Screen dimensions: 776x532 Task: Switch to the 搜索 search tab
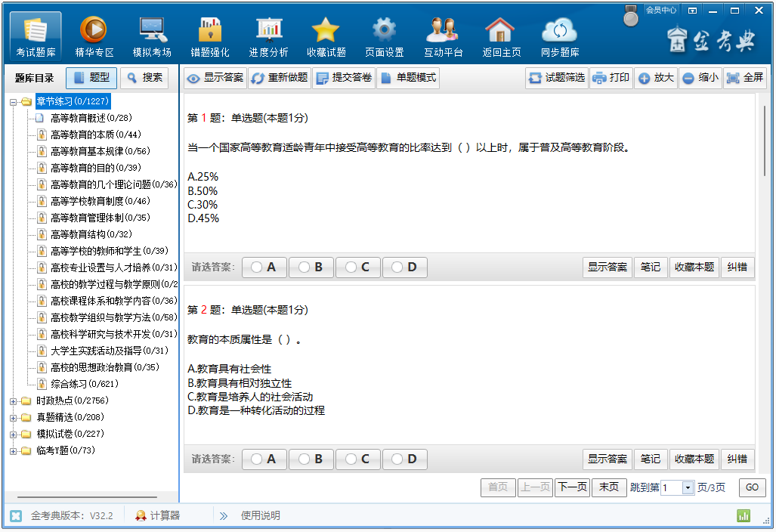146,77
